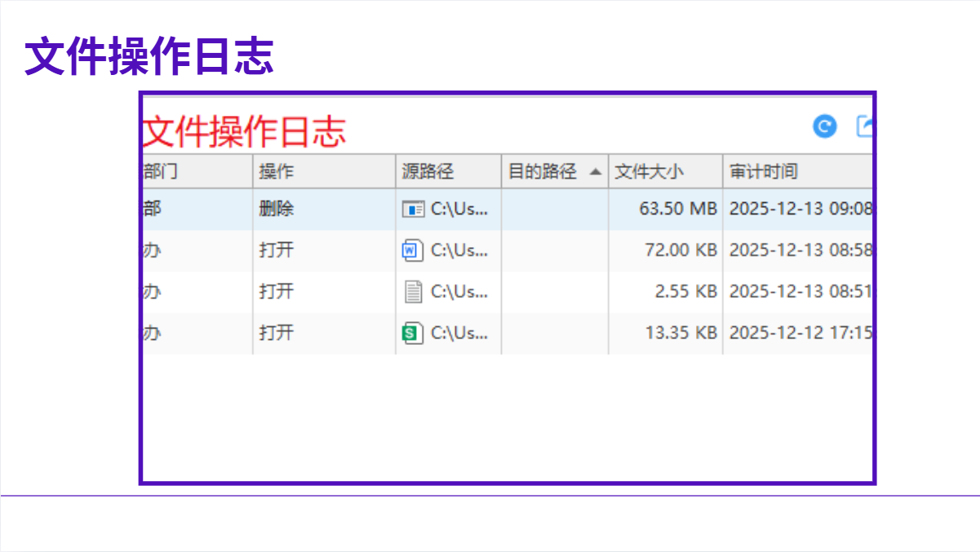Click the export icon beside refresh
Image resolution: width=980 pixels, height=552 pixels.
point(864,126)
